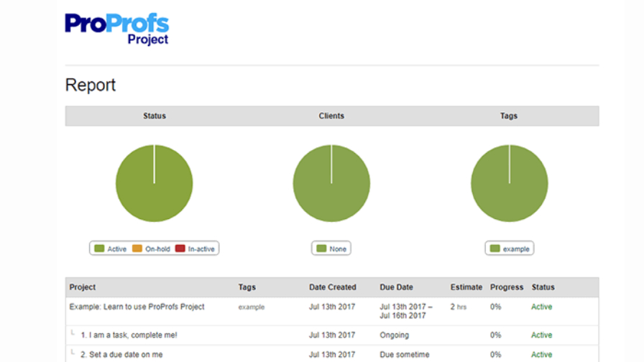
Task: Click Active status of Example project row
Action: [x=542, y=307]
